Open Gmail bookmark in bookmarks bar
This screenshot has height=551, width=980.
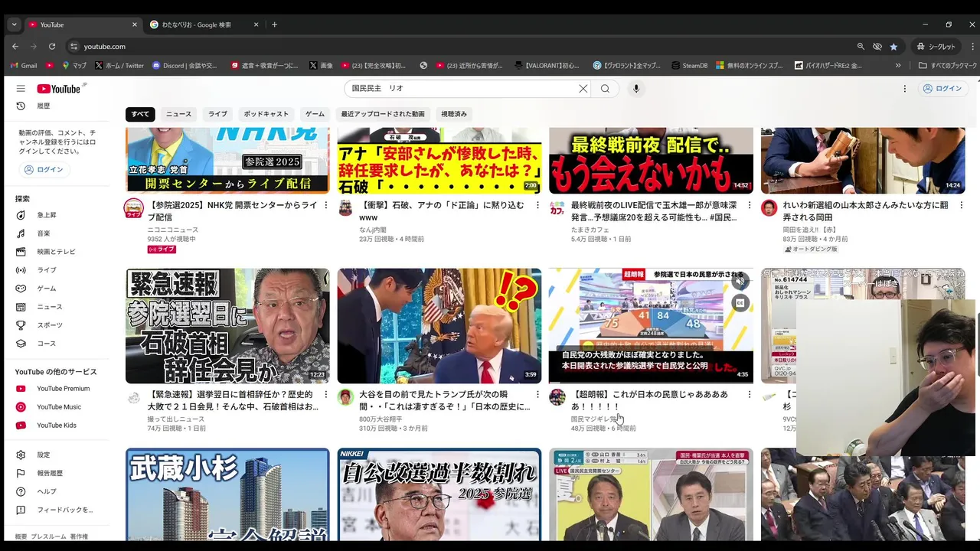23,66
